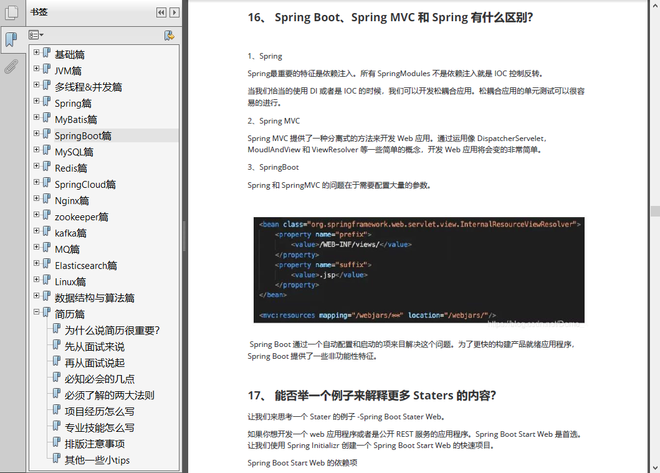Expand the MySQL篇 bookmark node
The height and width of the screenshot is (473, 660).
pyautogui.click(x=36, y=151)
